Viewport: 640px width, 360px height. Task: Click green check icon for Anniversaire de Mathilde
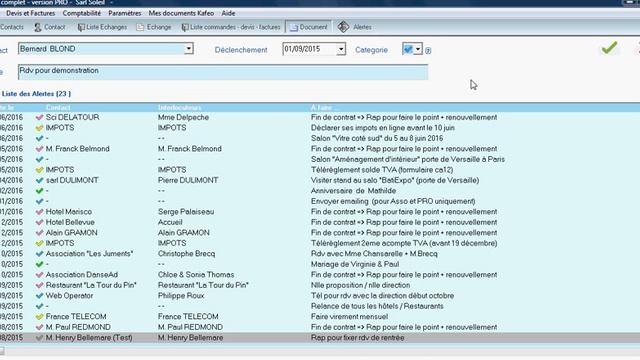point(39,191)
